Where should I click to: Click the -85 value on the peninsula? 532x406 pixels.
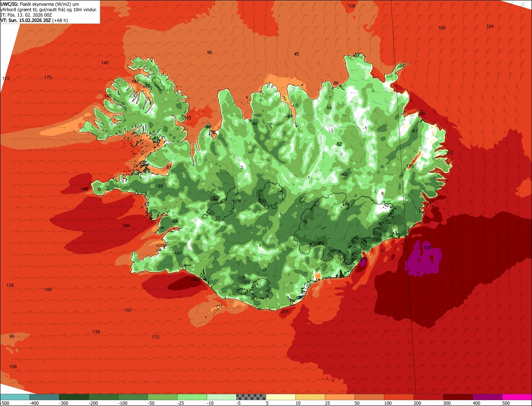pyautogui.click(x=160, y=186)
